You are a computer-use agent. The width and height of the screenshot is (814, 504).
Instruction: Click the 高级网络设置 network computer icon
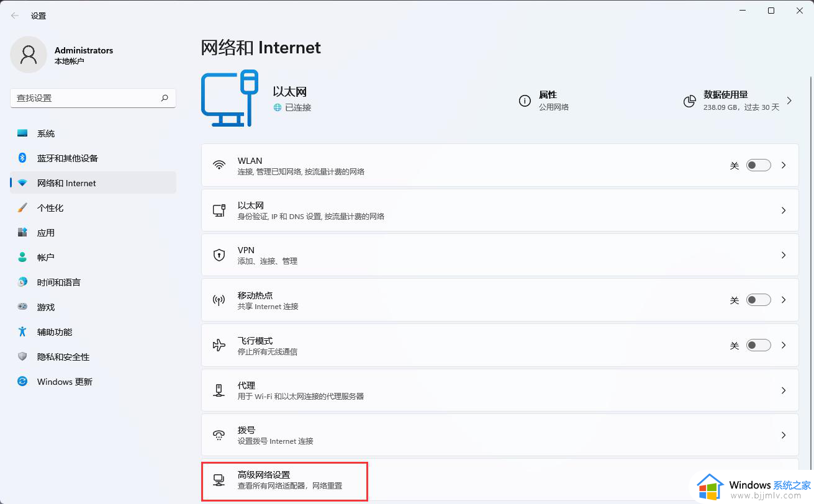tap(219, 480)
